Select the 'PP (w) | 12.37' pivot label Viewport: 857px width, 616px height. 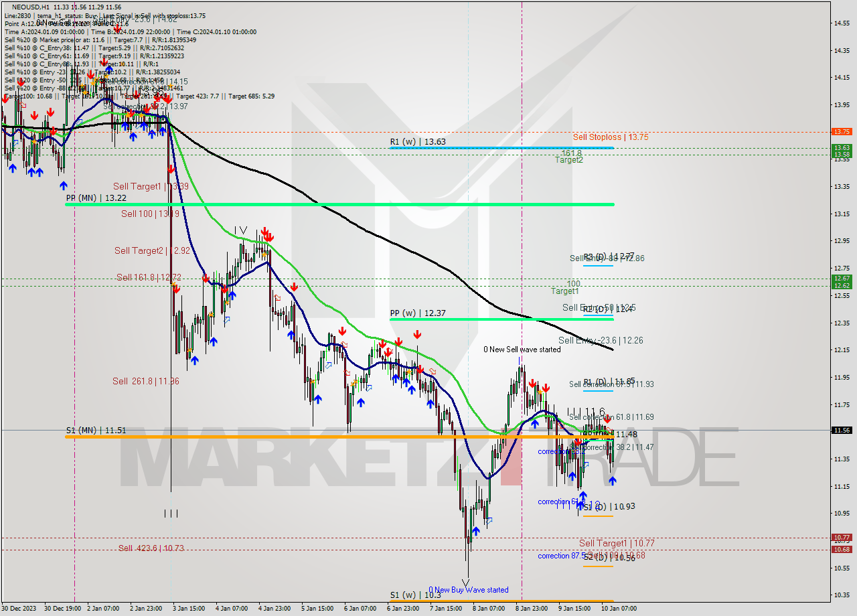point(418,313)
